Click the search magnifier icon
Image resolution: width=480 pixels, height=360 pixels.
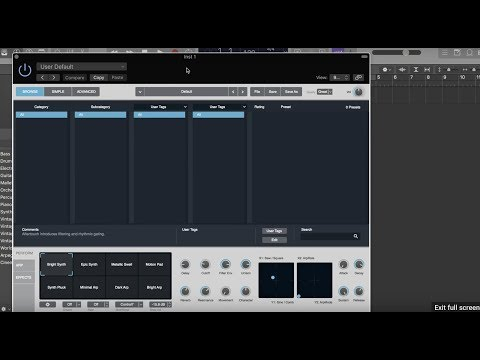356,236
